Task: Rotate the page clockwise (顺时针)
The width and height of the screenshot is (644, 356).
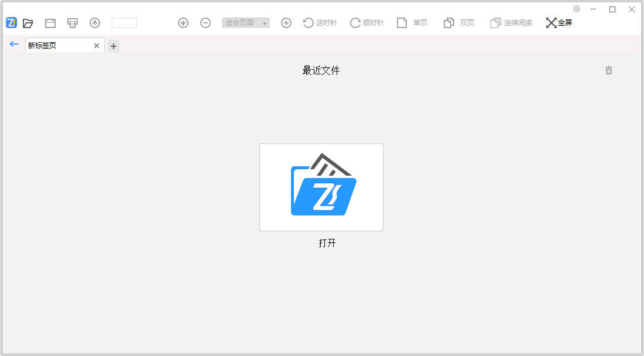Action: [x=366, y=23]
